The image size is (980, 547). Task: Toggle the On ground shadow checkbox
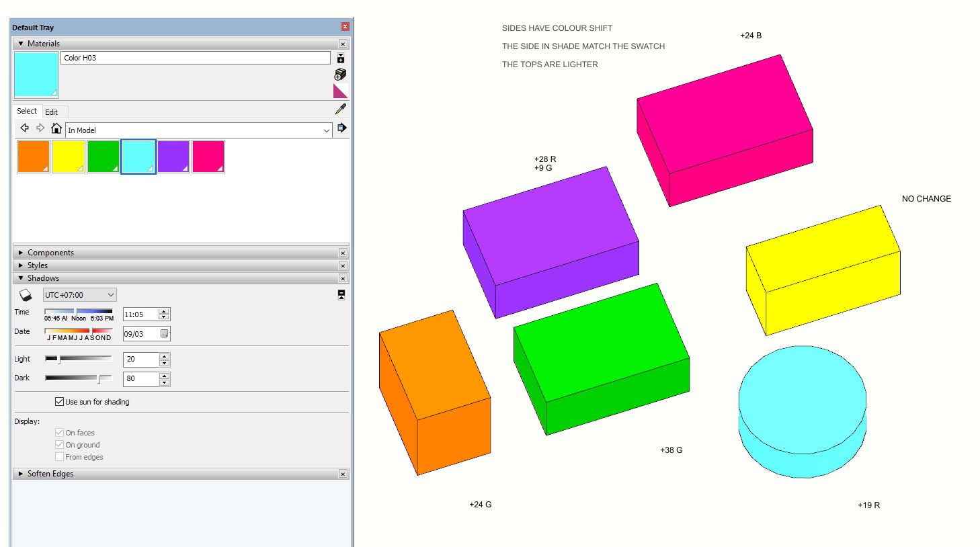[x=59, y=444]
